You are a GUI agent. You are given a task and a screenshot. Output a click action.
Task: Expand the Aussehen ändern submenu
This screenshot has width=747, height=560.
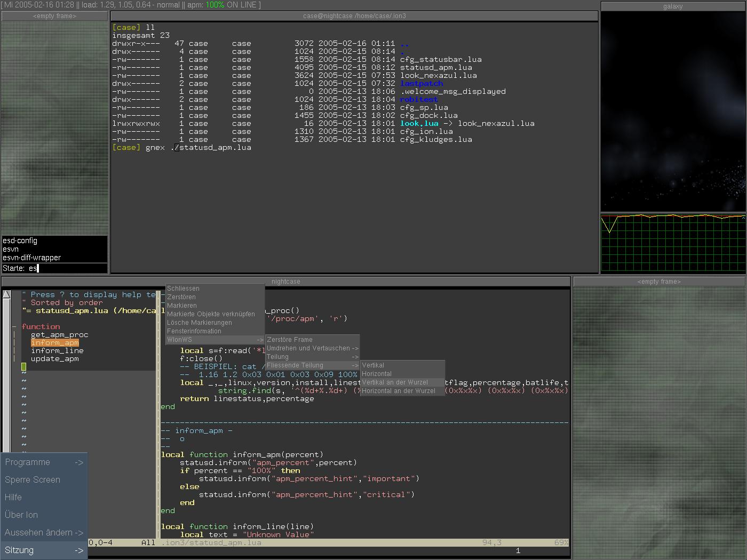[44, 533]
